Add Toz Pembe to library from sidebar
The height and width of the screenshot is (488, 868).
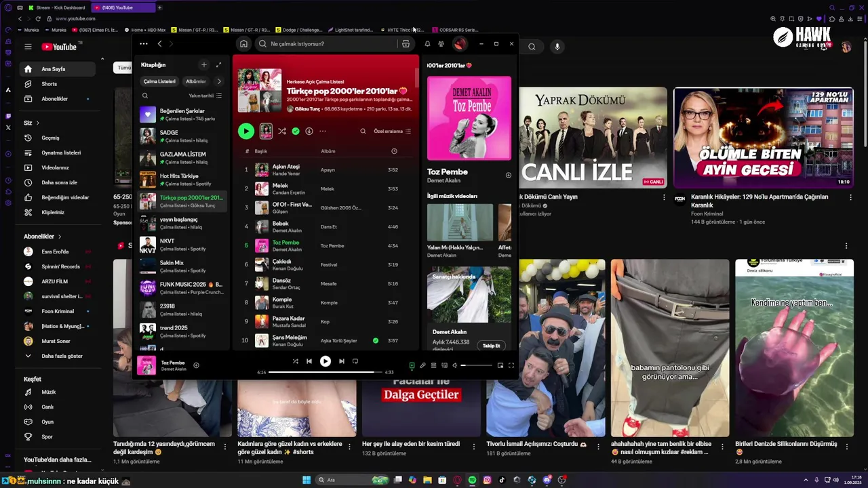point(509,175)
